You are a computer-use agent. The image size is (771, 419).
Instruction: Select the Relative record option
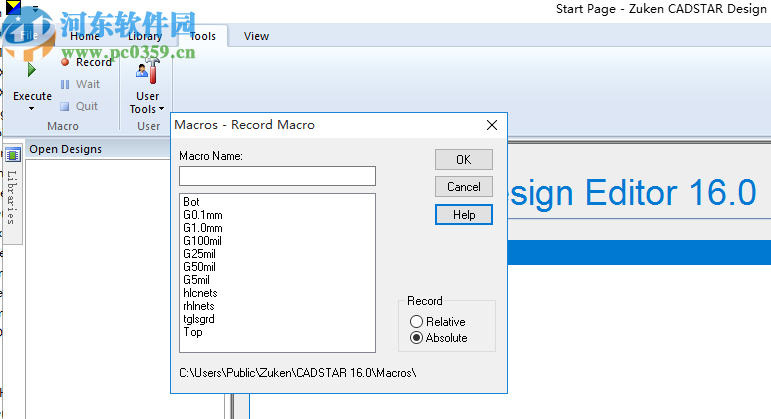click(x=438, y=322)
